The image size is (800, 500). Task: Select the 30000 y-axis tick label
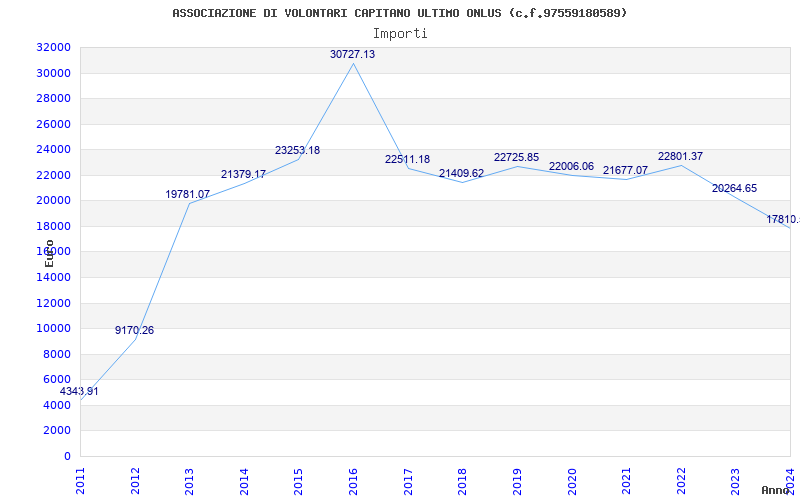[54, 73]
